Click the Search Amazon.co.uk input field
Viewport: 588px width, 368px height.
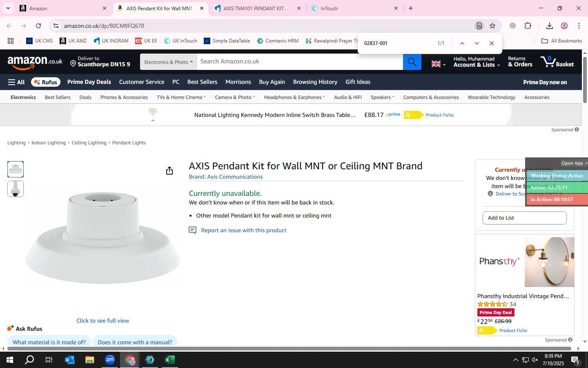pos(300,62)
